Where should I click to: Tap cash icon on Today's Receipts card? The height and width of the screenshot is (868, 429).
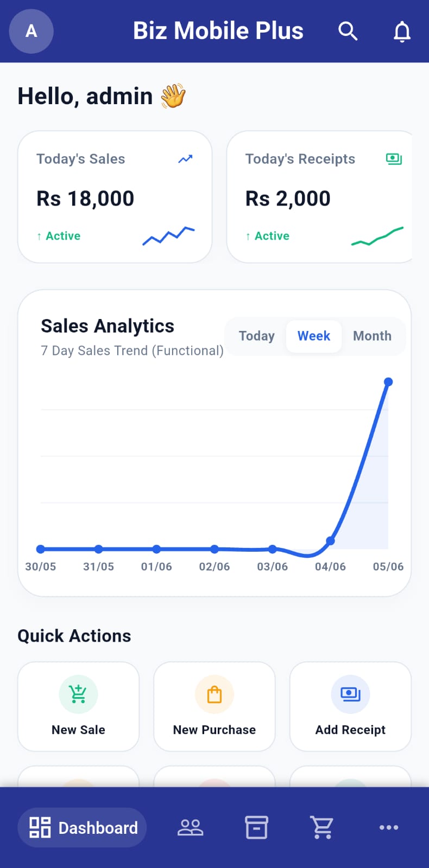pyautogui.click(x=394, y=159)
